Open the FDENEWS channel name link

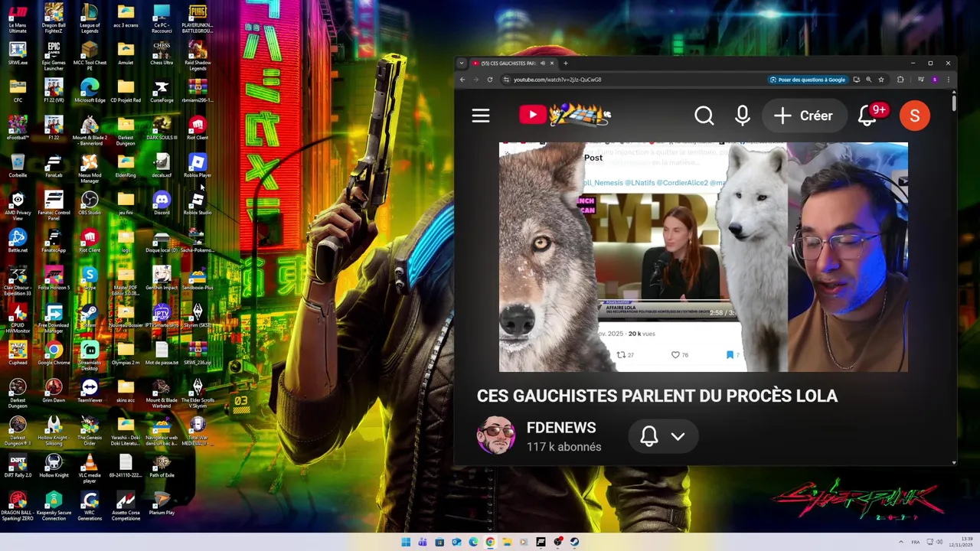(561, 428)
